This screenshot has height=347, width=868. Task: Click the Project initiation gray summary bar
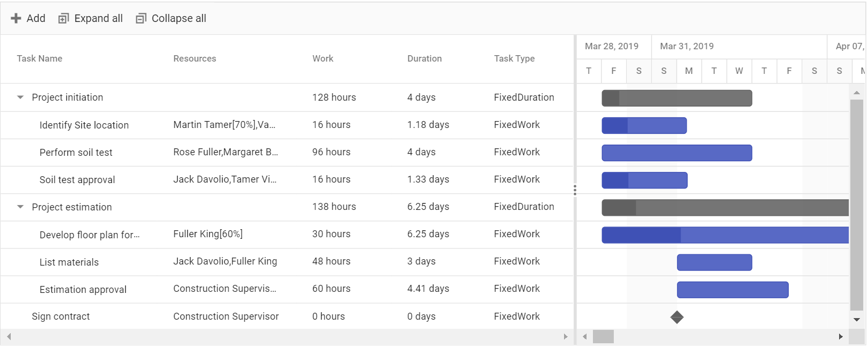click(677, 98)
